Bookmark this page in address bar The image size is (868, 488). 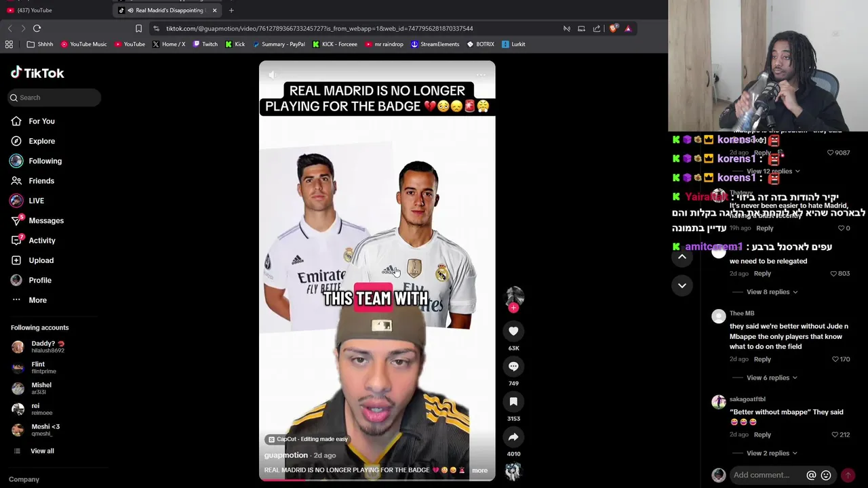[138, 28]
